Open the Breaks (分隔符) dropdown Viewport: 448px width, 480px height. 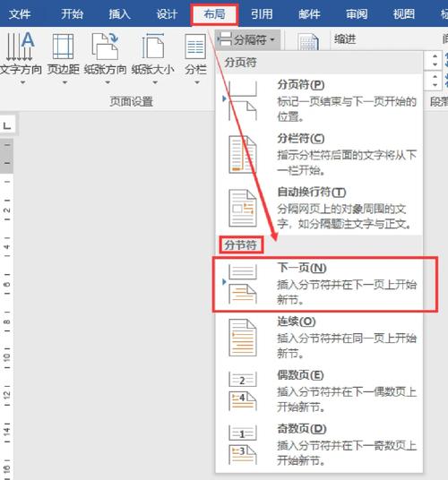click(247, 39)
